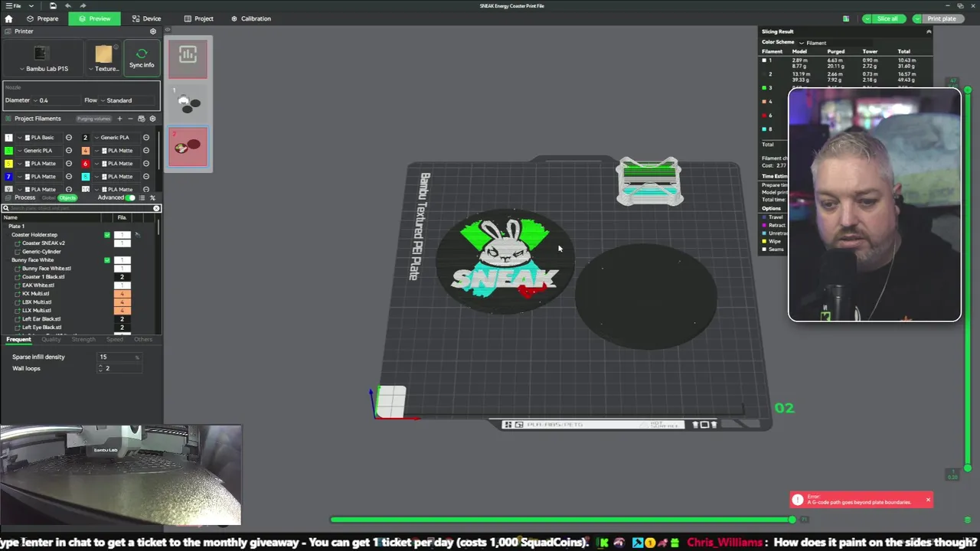Clear the object search box with the X icon

[x=156, y=208]
